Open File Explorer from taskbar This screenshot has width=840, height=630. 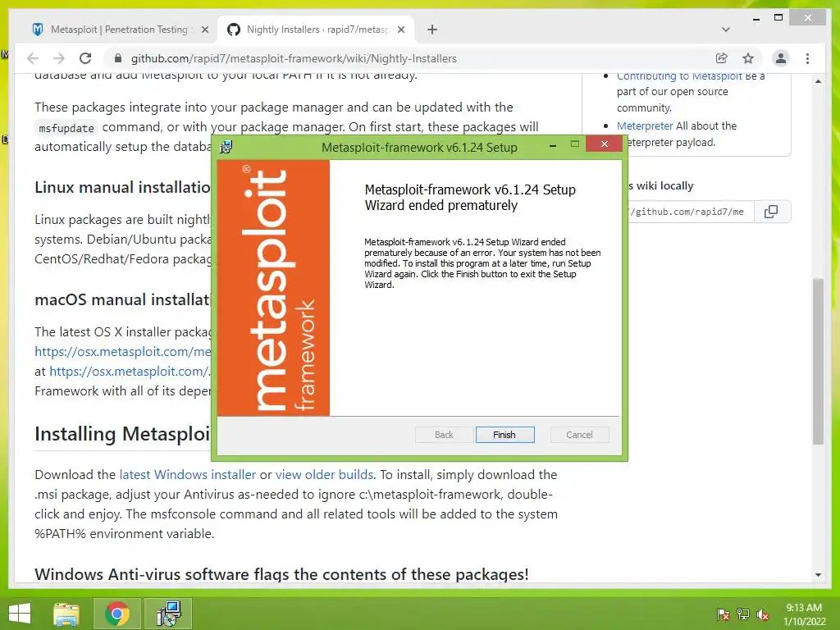click(66, 614)
